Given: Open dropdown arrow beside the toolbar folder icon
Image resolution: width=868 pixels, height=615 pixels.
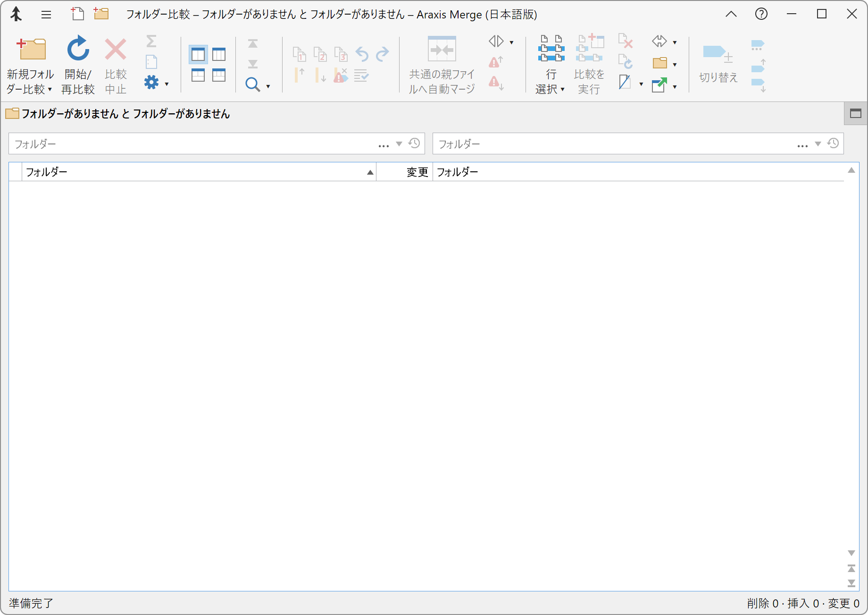Looking at the screenshot, I should [x=675, y=64].
